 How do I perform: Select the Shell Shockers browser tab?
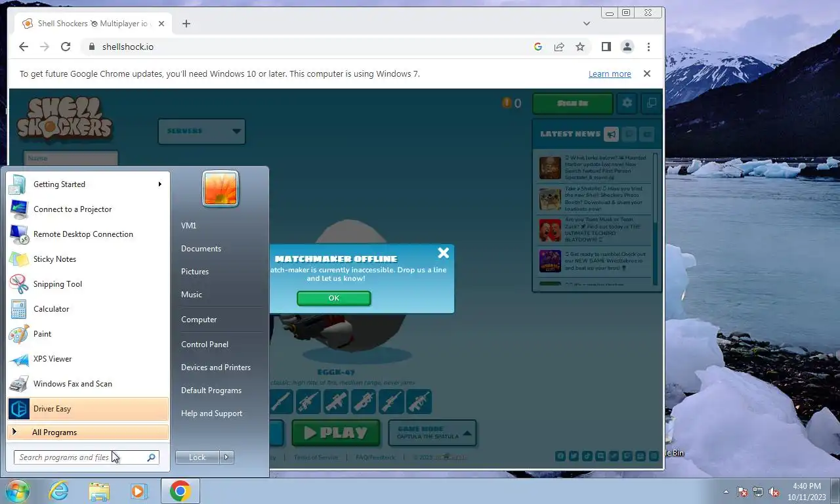pyautogui.click(x=92, y=24)
